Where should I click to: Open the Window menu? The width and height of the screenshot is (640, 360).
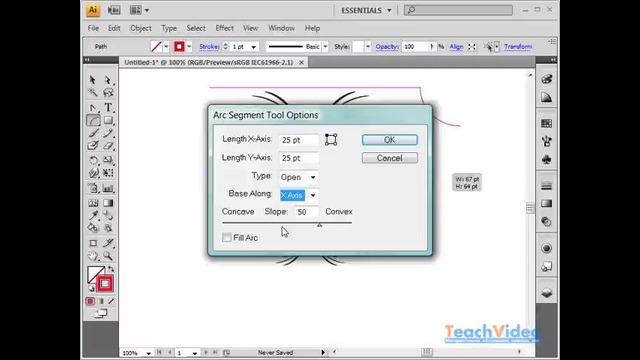click(281, 28)
